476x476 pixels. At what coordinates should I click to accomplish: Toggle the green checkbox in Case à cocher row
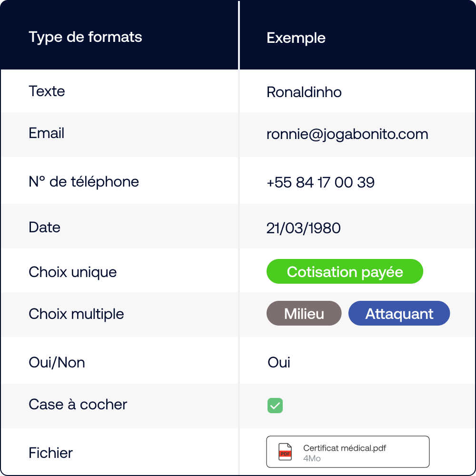[275, 405]
